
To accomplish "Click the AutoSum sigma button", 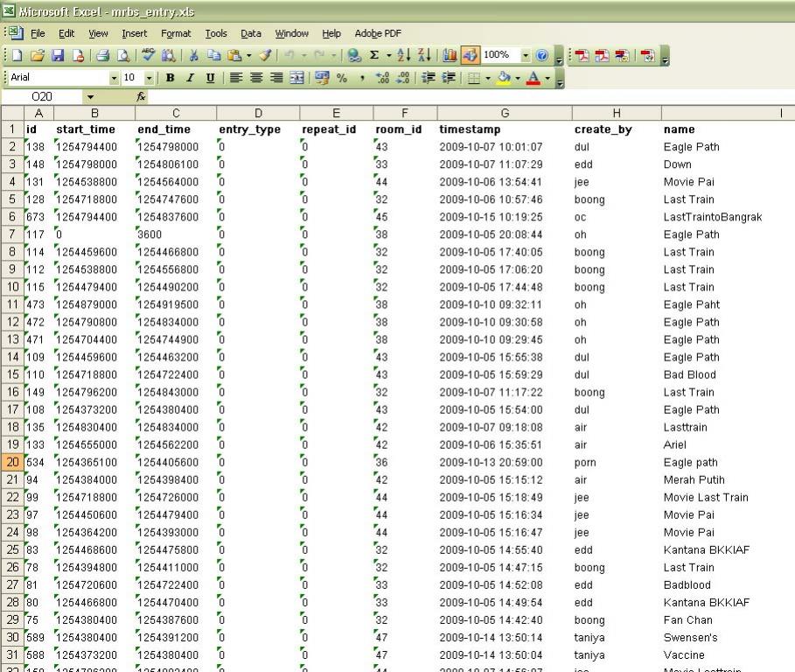I will pos(374,55).
